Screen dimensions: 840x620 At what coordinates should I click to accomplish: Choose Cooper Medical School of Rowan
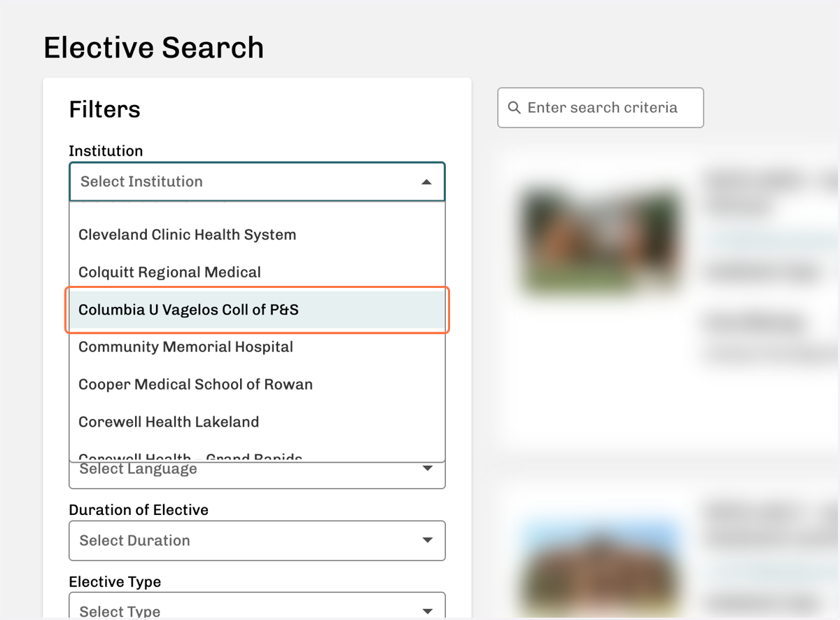[x=257, y=385]
